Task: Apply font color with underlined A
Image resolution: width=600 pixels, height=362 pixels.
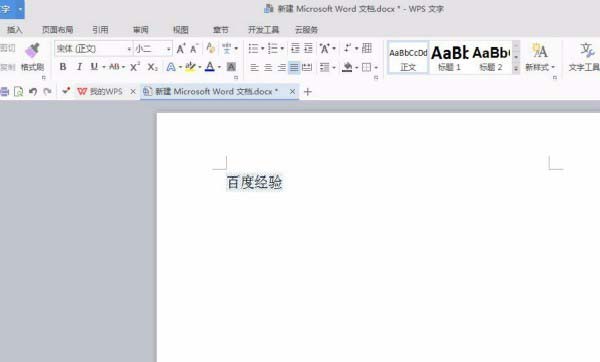Action: click(x=209, y=67)
